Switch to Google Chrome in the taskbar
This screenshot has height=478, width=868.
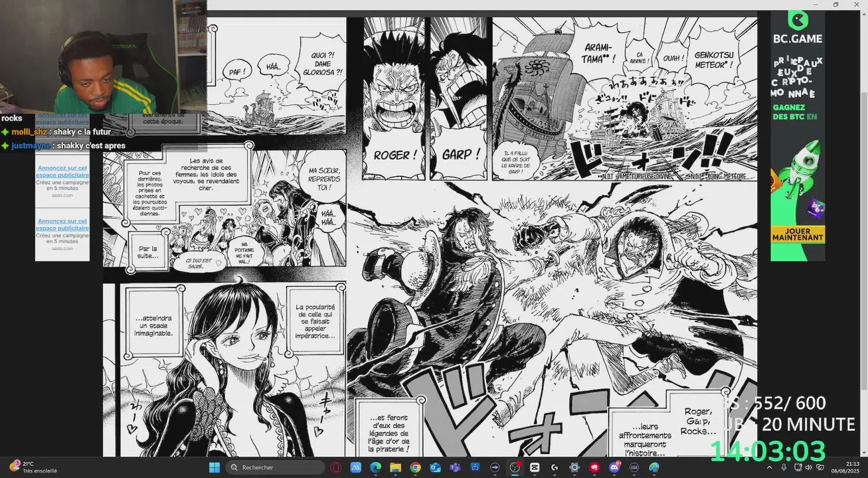click(x=415, y=467)
